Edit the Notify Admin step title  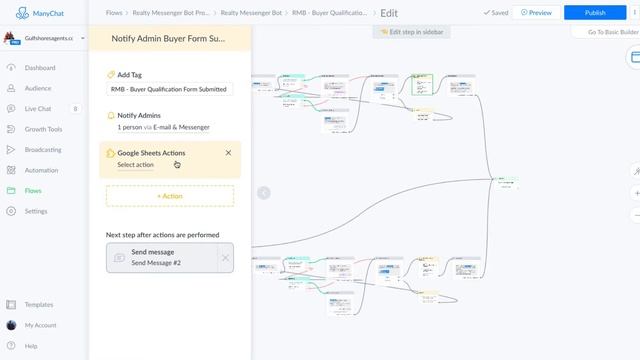[x=168, y=38]
